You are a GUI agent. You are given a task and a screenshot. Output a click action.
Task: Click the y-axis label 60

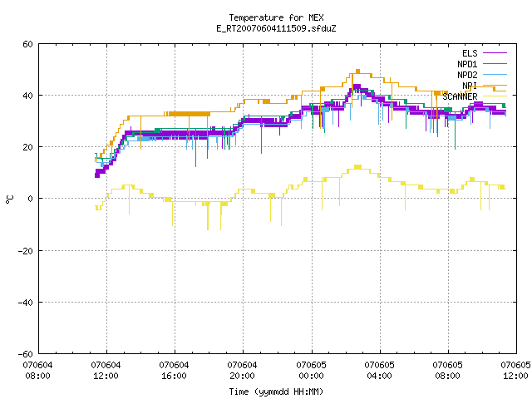[27, 44]
